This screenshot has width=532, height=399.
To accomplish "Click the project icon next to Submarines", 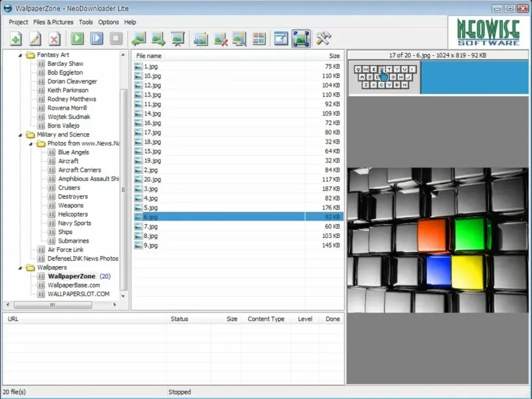I will (x=52, y=241).
